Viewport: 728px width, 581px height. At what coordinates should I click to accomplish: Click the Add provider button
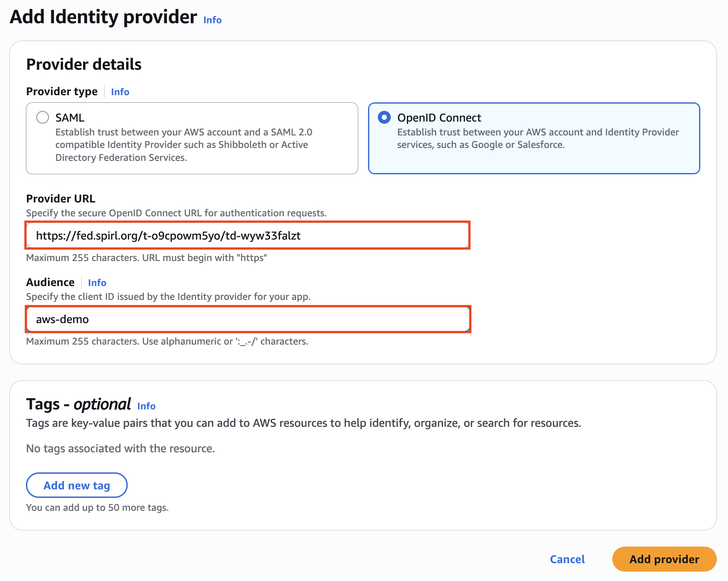pos(664,559)
